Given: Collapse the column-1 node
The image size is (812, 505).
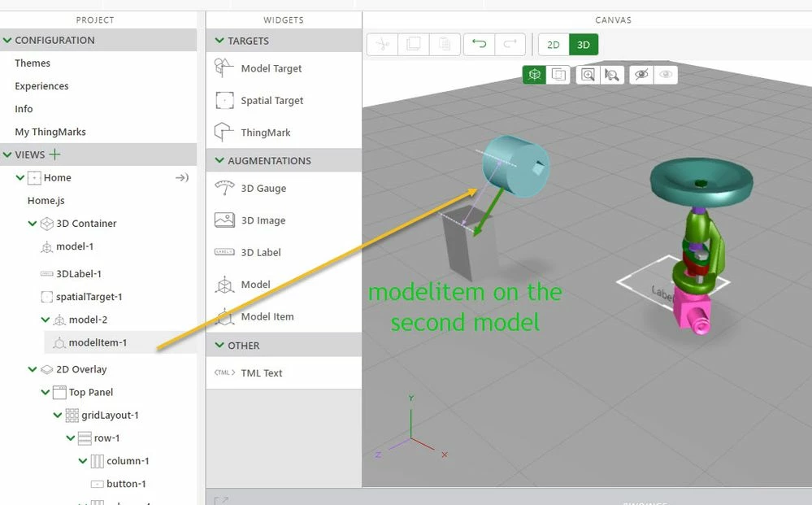Looking at the screenshot, I should 83,460.
